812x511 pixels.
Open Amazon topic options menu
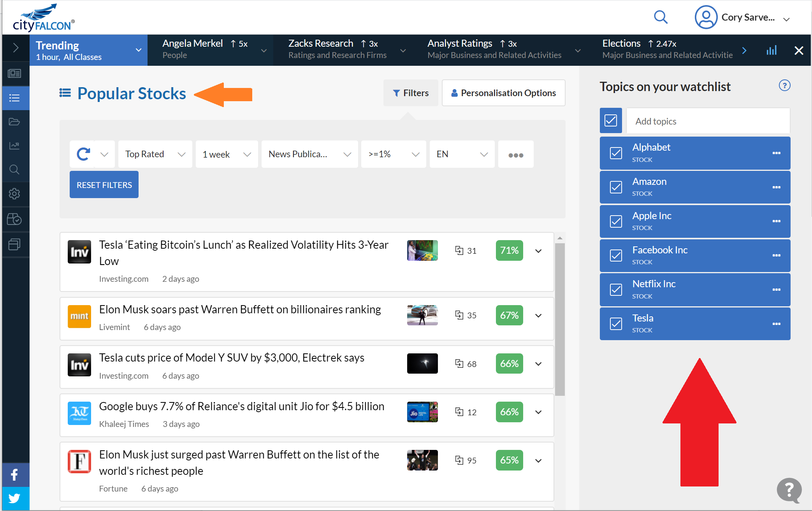pyautogui.click(x=776, y=187)
